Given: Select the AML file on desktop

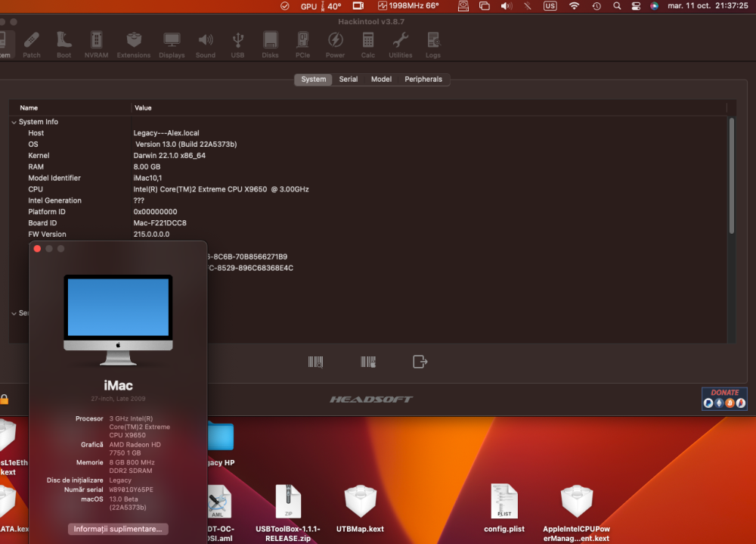Looking at the screenshot, I should pos(220,513).
